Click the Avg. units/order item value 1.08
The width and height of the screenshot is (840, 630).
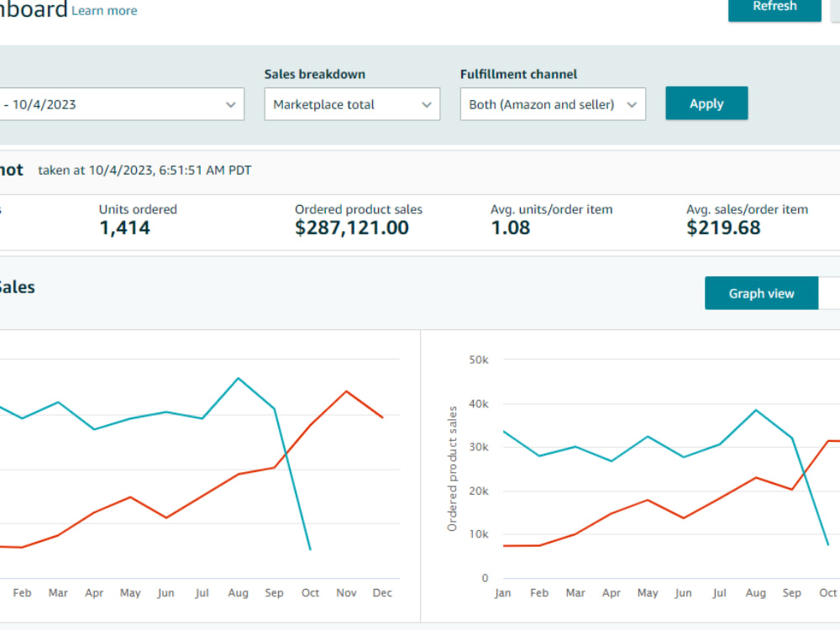tap(511, 228)
